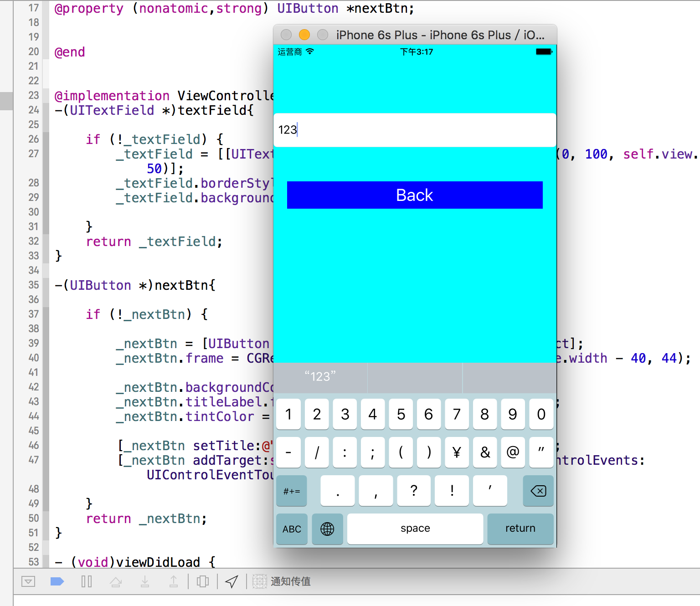Tap the semicolon key on keyboard

click(373, 452)
